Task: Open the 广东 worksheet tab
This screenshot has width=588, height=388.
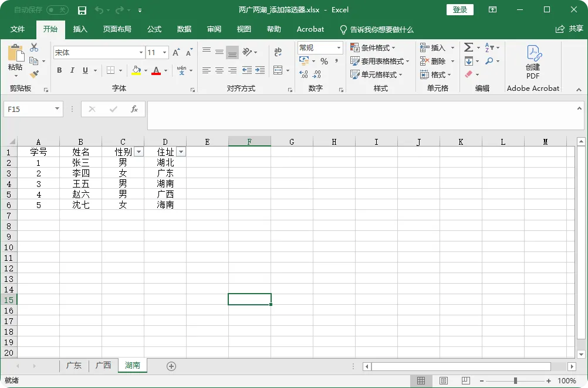Action: point(74,366)
